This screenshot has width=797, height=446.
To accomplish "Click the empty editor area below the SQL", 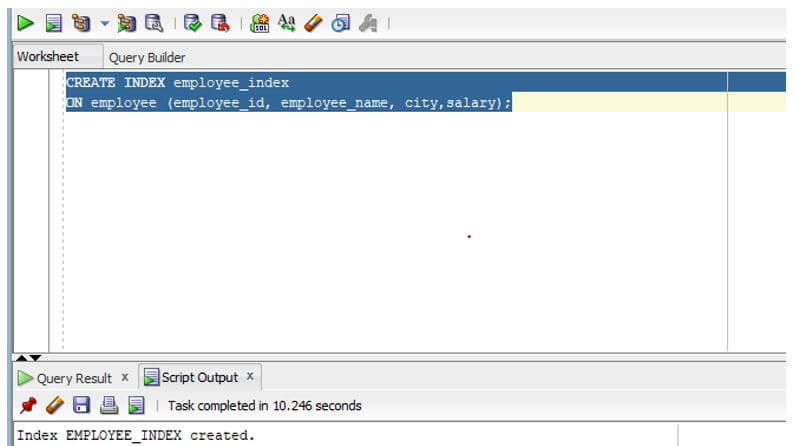I will [x=395, y=231].
